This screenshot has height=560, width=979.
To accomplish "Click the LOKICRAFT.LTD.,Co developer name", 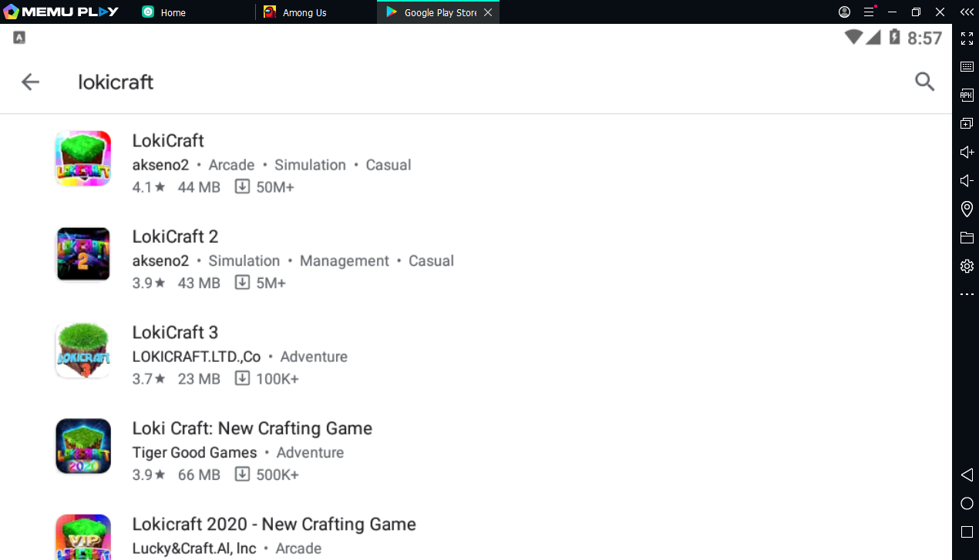I will (197, 357).
